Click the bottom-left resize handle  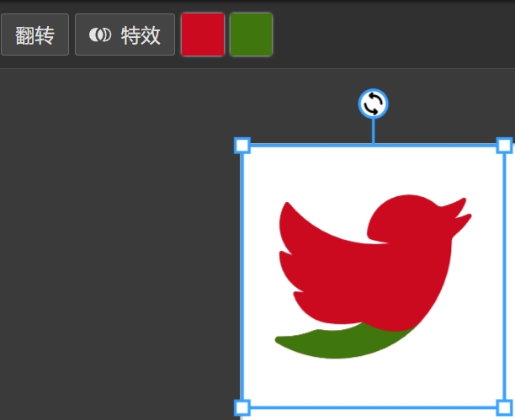coord(242,408)
